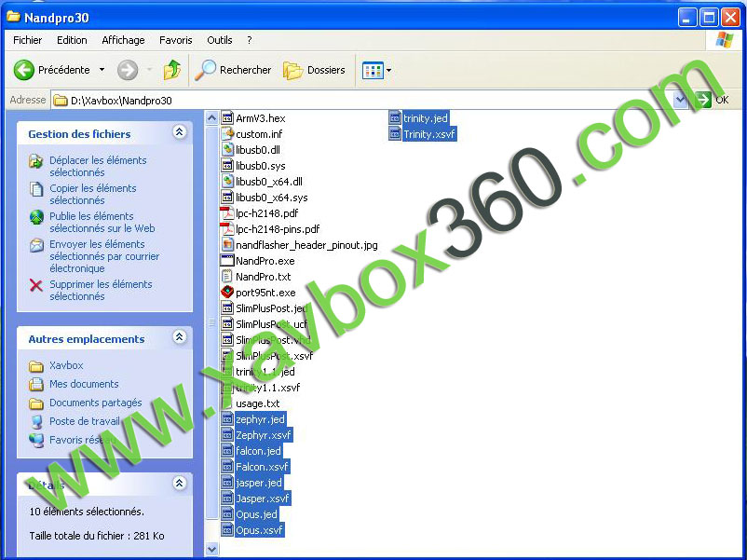Open the Outils menu
This screenshot has height=560, width=747.
pyautogui.click(x=219, y=40)
